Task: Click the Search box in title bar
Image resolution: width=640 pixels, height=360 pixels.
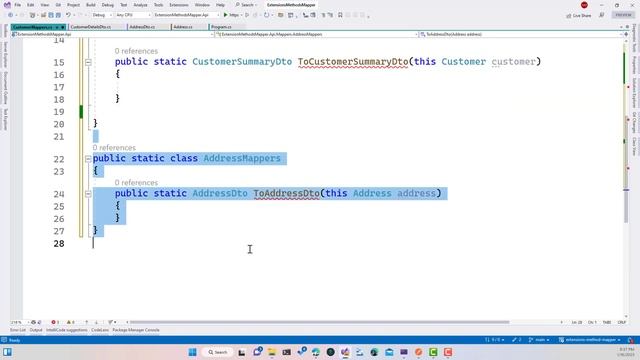Action: click(x=246, y=5)
